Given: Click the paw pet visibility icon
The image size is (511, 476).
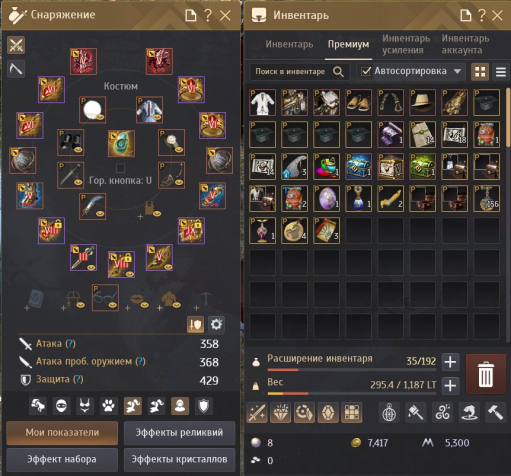Looking at the screenshot, I should [109, 406].
